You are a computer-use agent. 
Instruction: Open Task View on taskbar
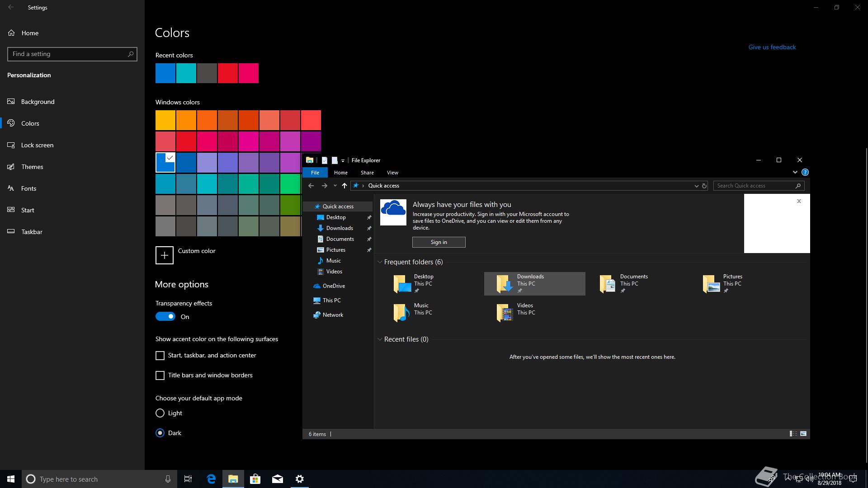[x=188, y=479]
